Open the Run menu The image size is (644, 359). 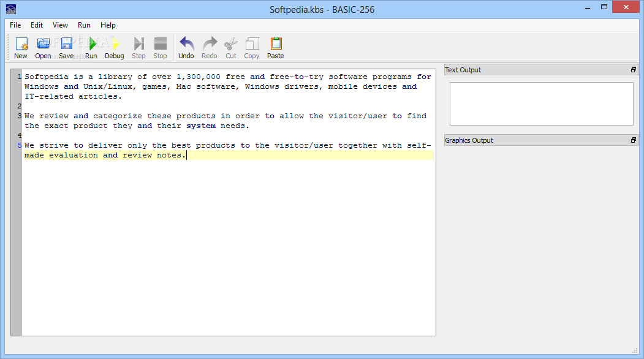click(84, 25)
